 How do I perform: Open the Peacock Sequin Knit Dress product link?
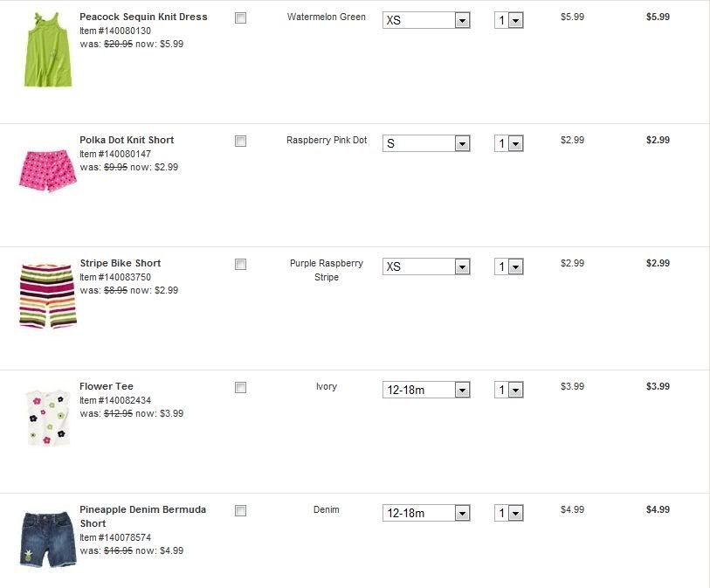(x=143, y=17)
